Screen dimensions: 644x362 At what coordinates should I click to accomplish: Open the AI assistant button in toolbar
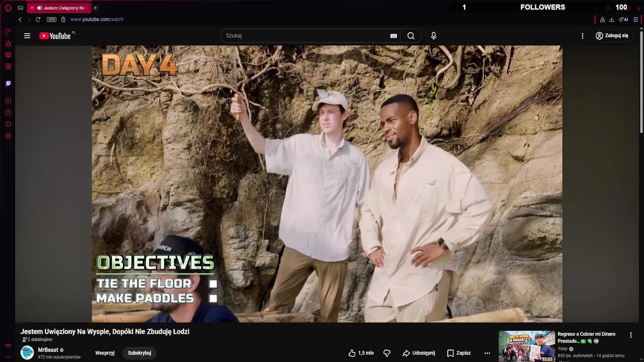pos(623,20)
